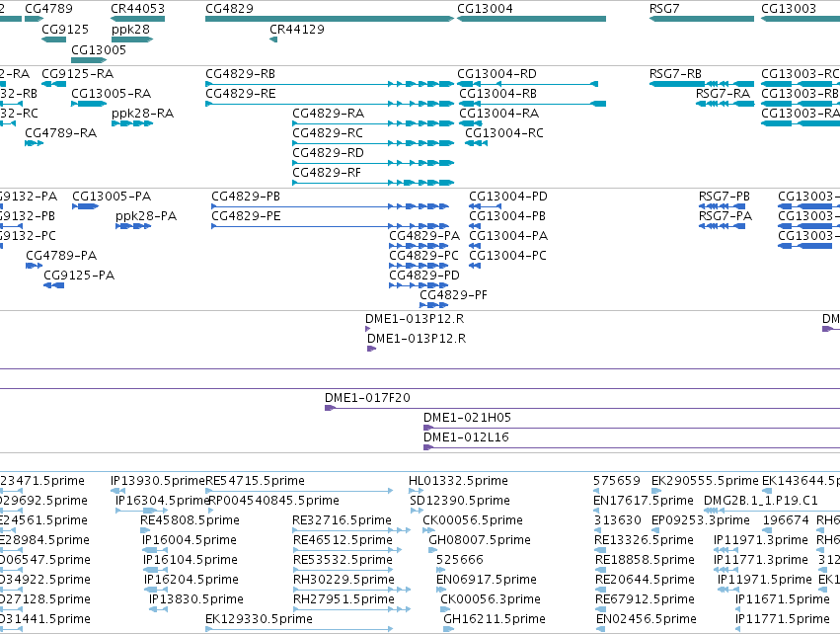Open protein CG13004-PD
840x634 pixels.
pyautogui.click(x=508, y=197)
